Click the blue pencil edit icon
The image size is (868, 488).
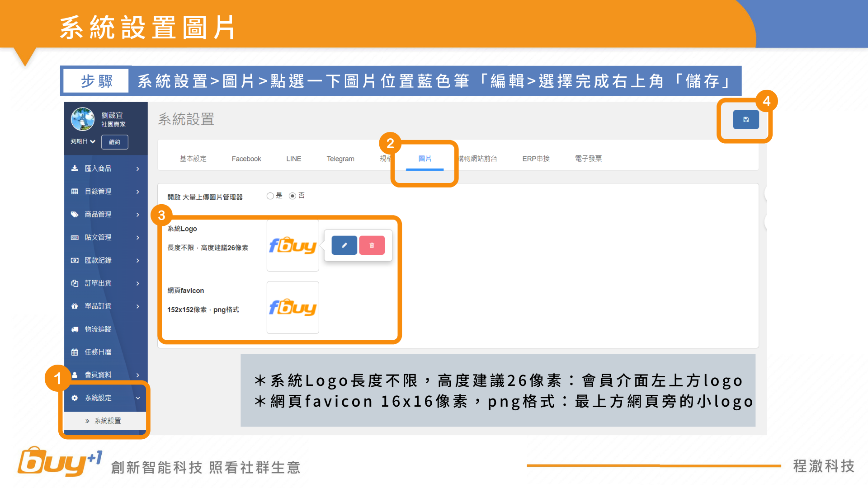344,245
